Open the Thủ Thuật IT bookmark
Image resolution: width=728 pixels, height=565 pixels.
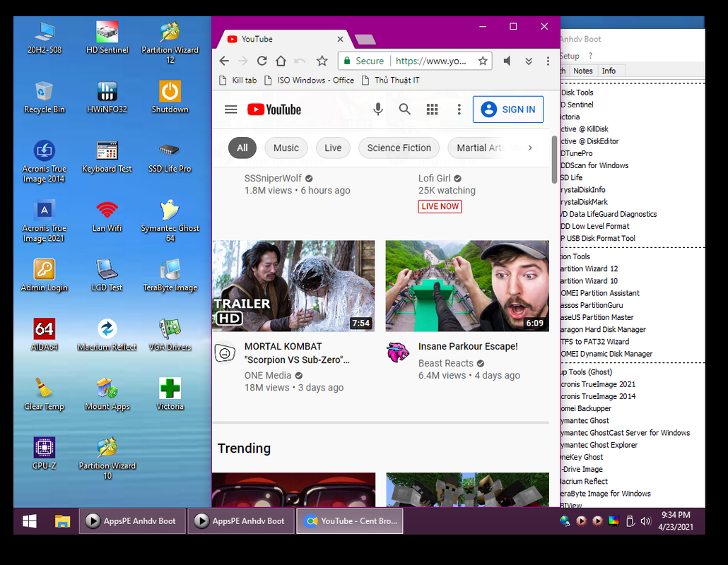tap(390, 81)
